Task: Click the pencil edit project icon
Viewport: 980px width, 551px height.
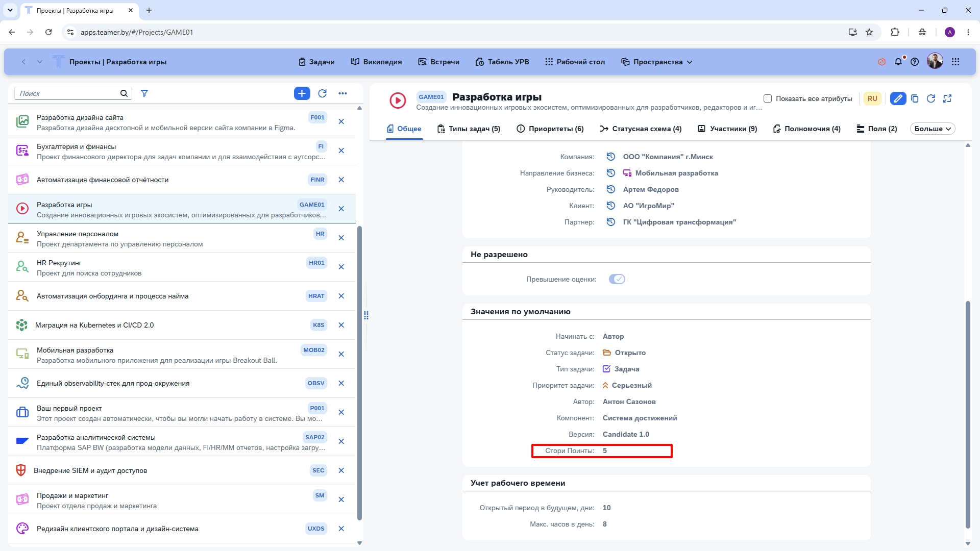Action: [x=898, y=98]
